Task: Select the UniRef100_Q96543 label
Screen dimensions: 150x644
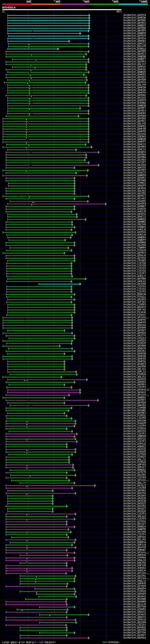Action: click(x=135, y=382)
